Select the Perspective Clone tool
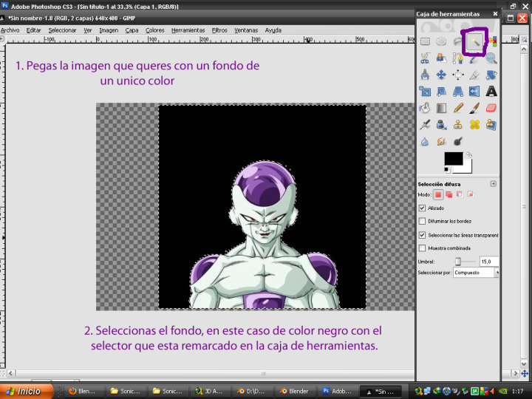Screen dimensions: 532x399 tap(491, 125)
